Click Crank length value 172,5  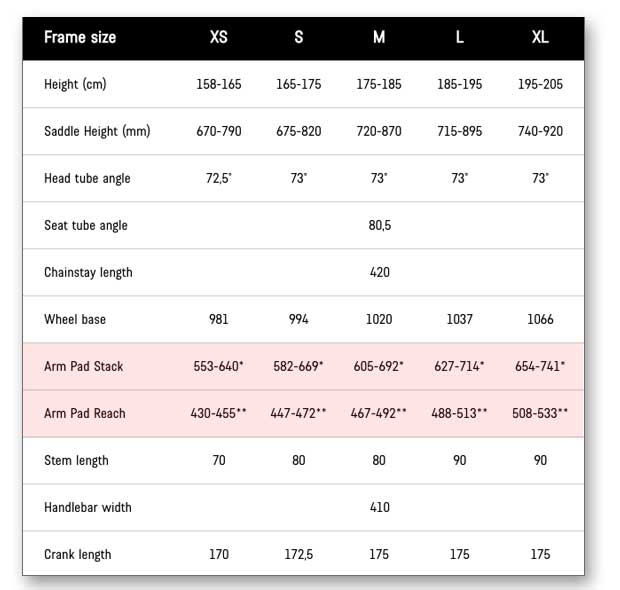coord(298,554)
